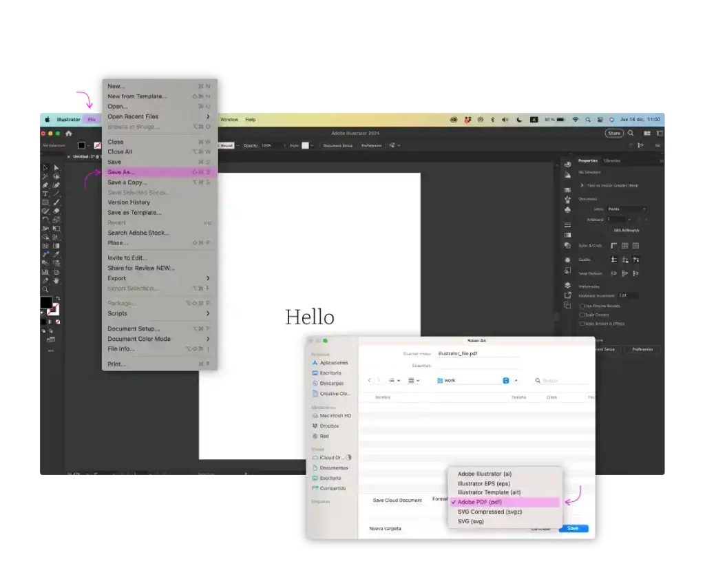
Task: Select the Column Graph tool
Action: pos(45,272)
